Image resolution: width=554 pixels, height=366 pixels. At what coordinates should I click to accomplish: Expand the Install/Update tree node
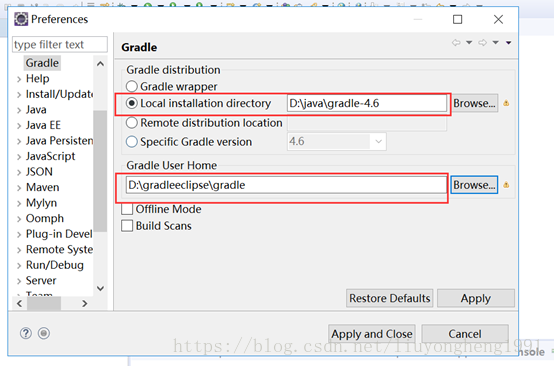click(x=19, y=95)
